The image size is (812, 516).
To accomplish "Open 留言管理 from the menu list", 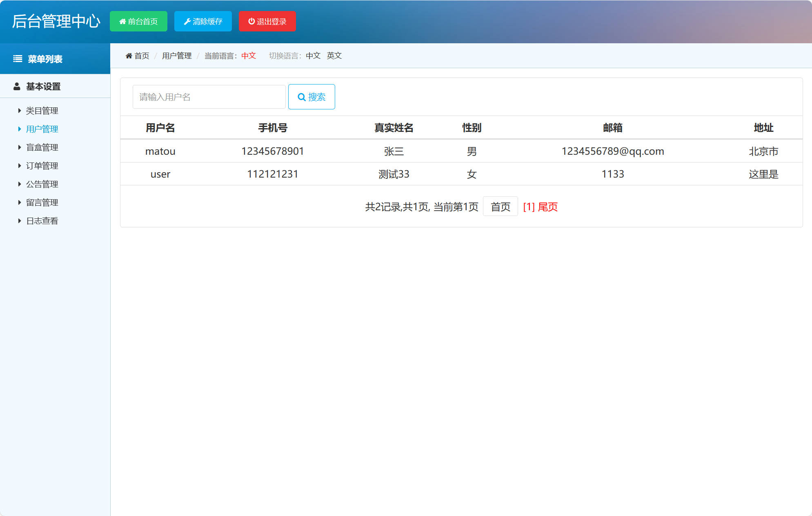I will point(42,202).
